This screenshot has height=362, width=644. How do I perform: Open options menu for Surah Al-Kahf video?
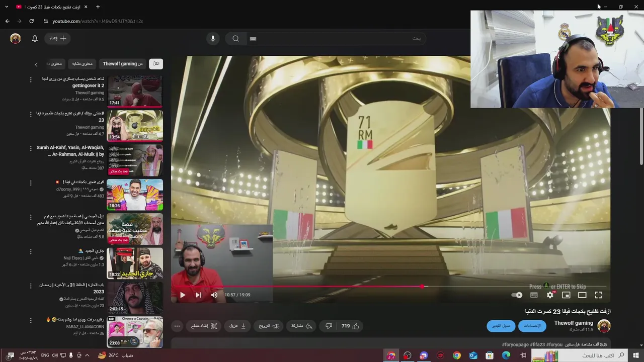[31, 148]
